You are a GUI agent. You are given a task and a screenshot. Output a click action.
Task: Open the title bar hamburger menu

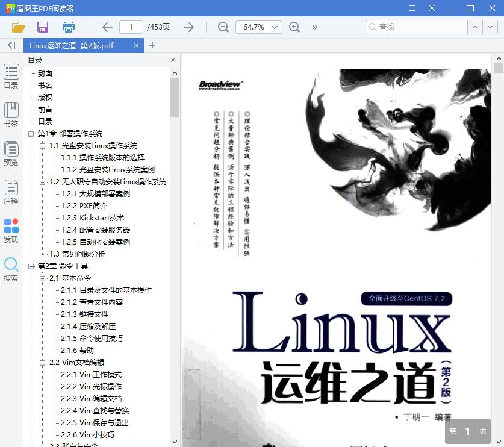412,8
